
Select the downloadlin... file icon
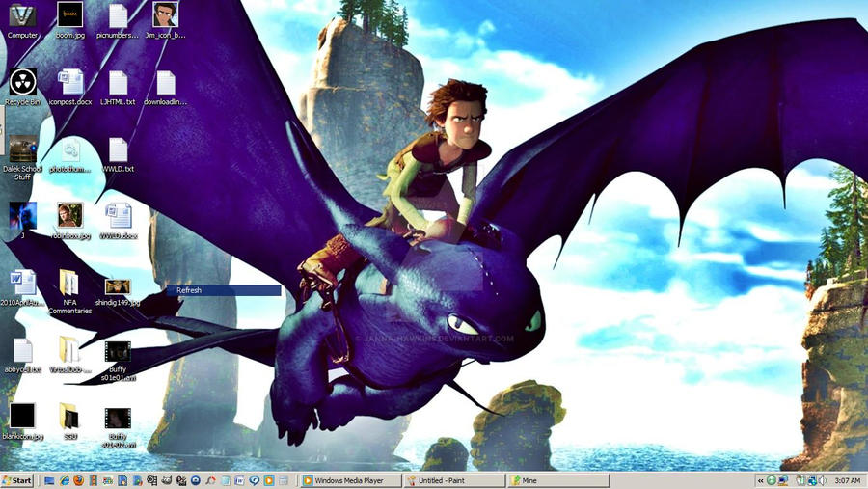[166, 88]
